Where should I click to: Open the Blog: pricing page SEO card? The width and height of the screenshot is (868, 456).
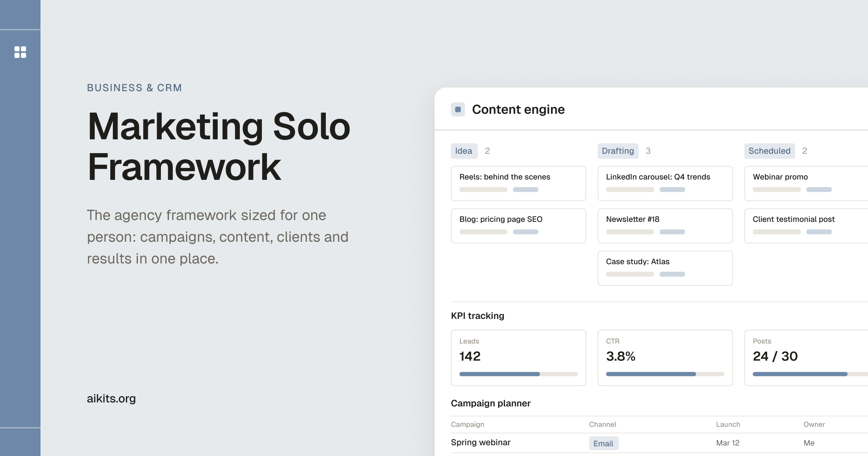tap(518, 226)
